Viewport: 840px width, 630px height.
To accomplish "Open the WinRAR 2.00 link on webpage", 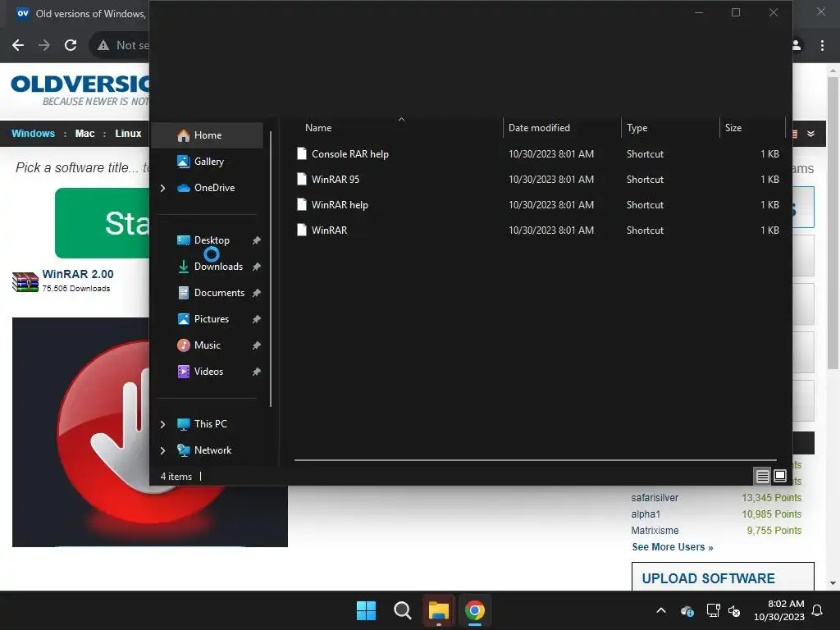I will click(x=78, y=274).
